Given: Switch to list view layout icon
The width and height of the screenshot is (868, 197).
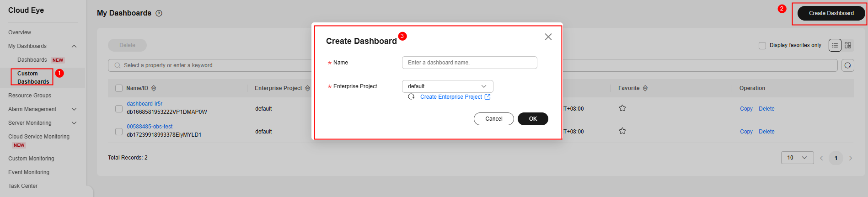Looking at the screenshot, I should 835,45.
